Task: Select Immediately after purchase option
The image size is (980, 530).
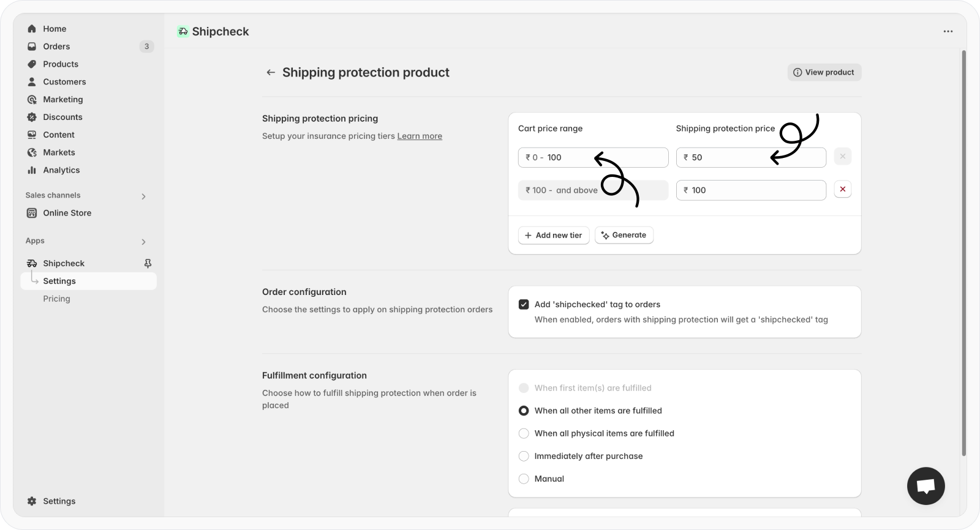Action: click(x=524, y=456)
